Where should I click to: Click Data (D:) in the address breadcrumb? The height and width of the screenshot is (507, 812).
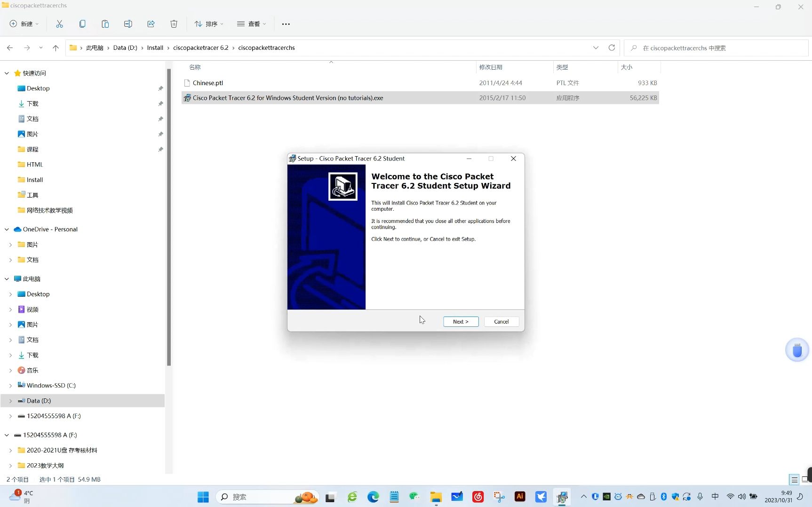pyautogui.click(x=125, y=48)
